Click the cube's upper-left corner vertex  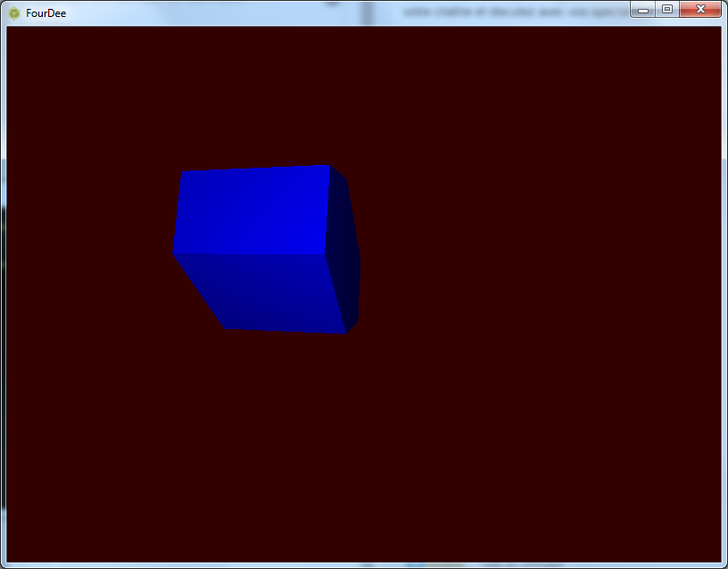(x=183, y=171)
